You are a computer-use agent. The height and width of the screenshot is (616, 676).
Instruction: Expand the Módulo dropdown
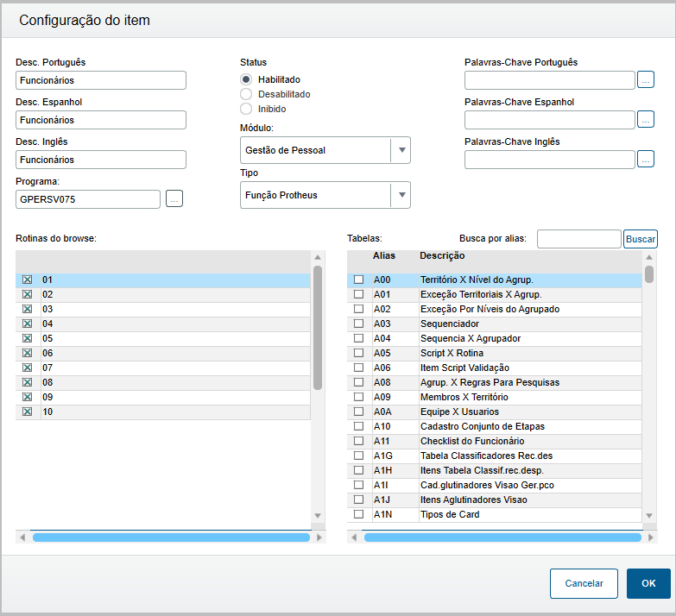click(x=400, y=150)
